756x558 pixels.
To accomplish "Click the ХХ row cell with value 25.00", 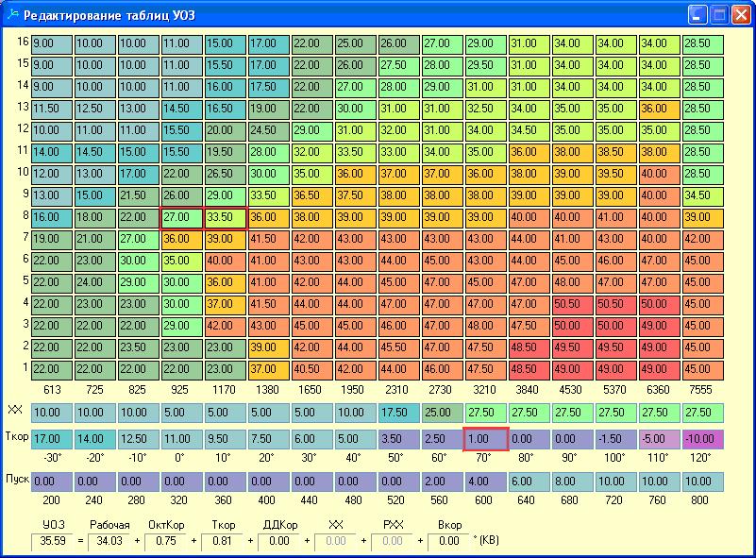I will [x=443, y=413].
